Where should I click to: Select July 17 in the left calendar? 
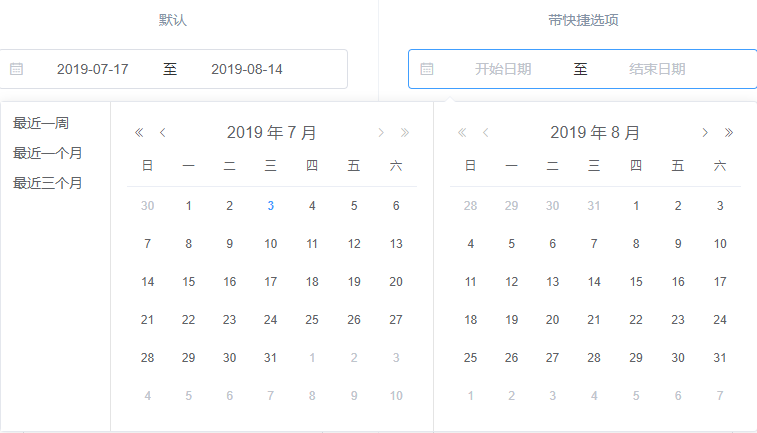click(x=271, y=281)
